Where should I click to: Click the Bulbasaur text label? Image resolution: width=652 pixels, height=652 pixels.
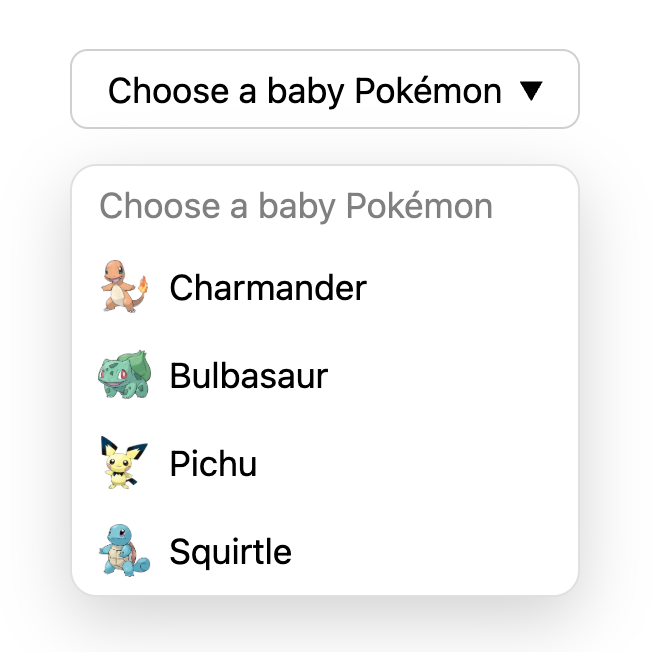[x=249, y=376]
